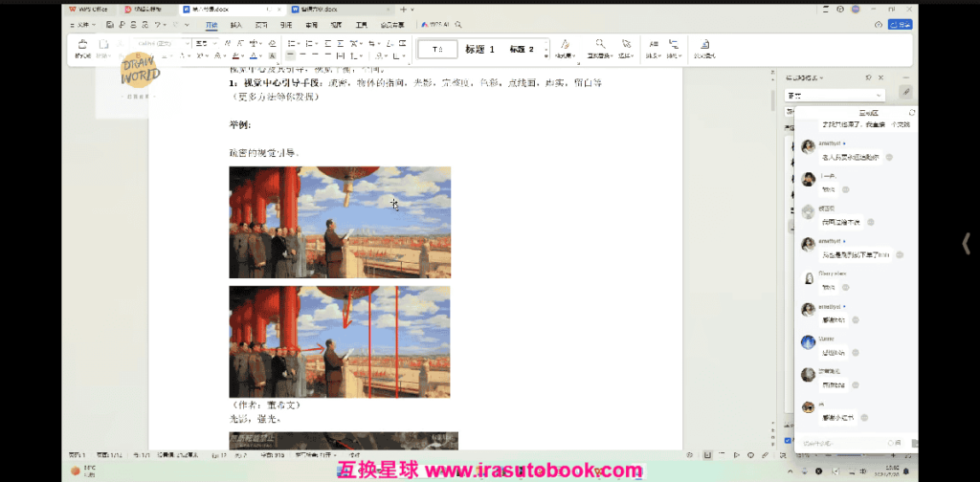Click the cloud sync icon near Share
This screenshot has height=482, width=980.
879,24
